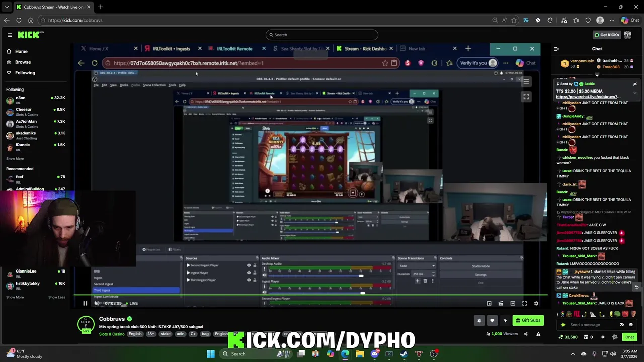Open the chat text translate icon
The height and width of the screenshot is (362, 644).
(x=622, y=325)
